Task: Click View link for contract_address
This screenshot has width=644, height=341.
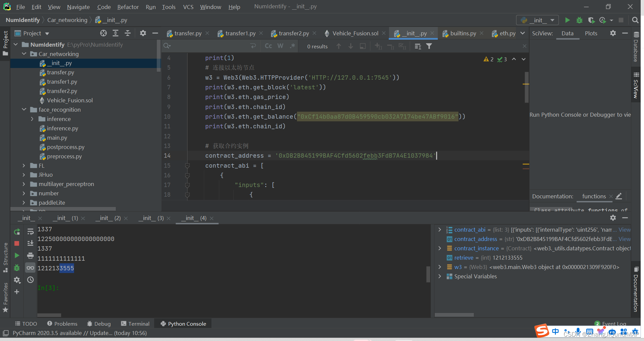Action: click(625, 239)
